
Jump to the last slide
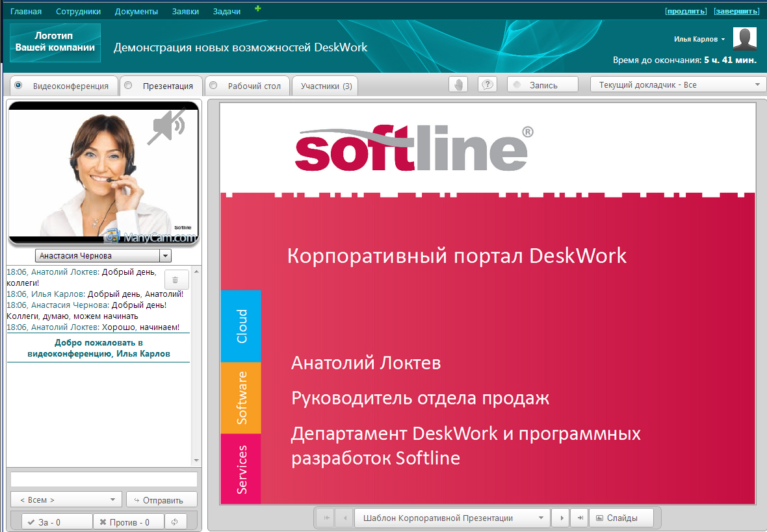(x=580, y=518)
